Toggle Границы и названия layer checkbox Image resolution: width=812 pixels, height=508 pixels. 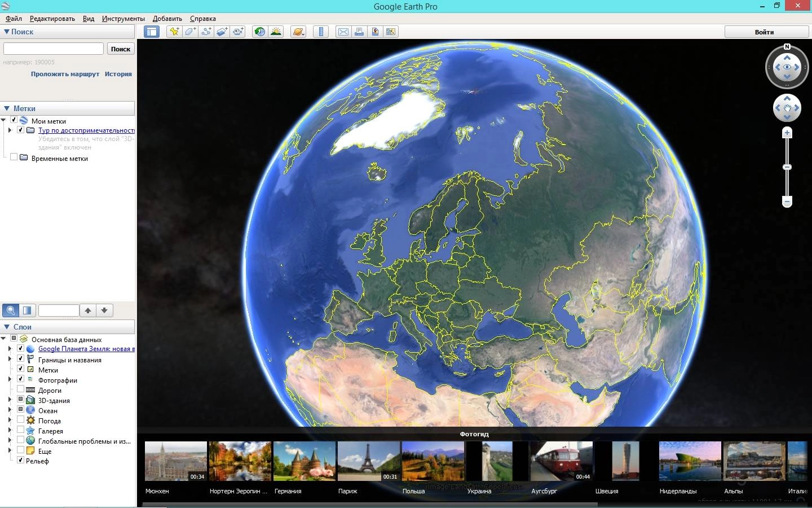point(20,358)
